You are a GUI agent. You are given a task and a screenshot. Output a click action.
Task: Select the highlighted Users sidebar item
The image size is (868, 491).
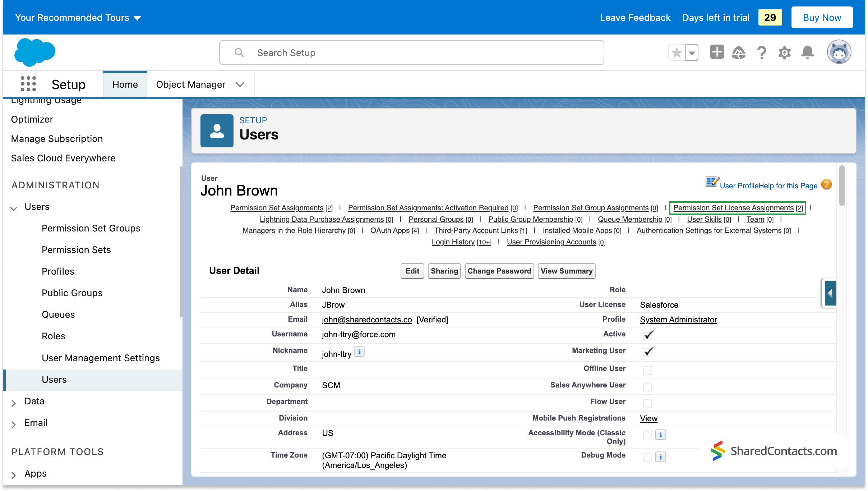point(93,380)
